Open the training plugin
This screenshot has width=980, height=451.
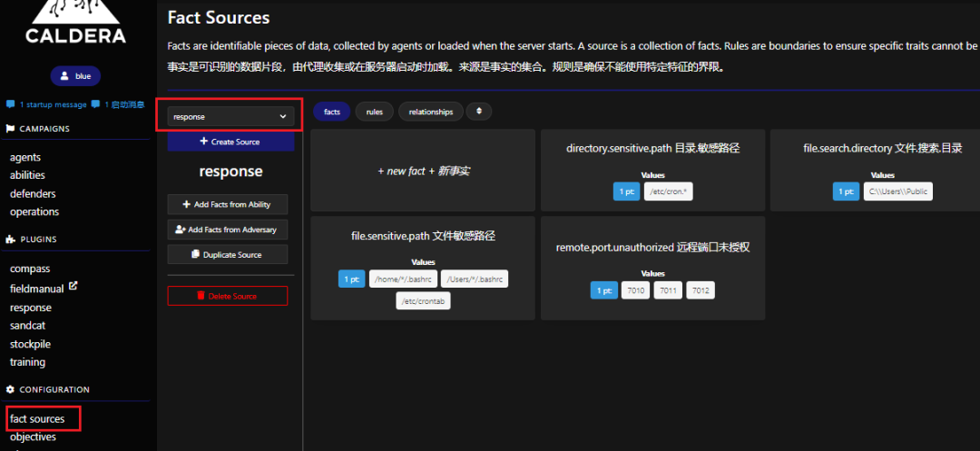coord(27,362)
